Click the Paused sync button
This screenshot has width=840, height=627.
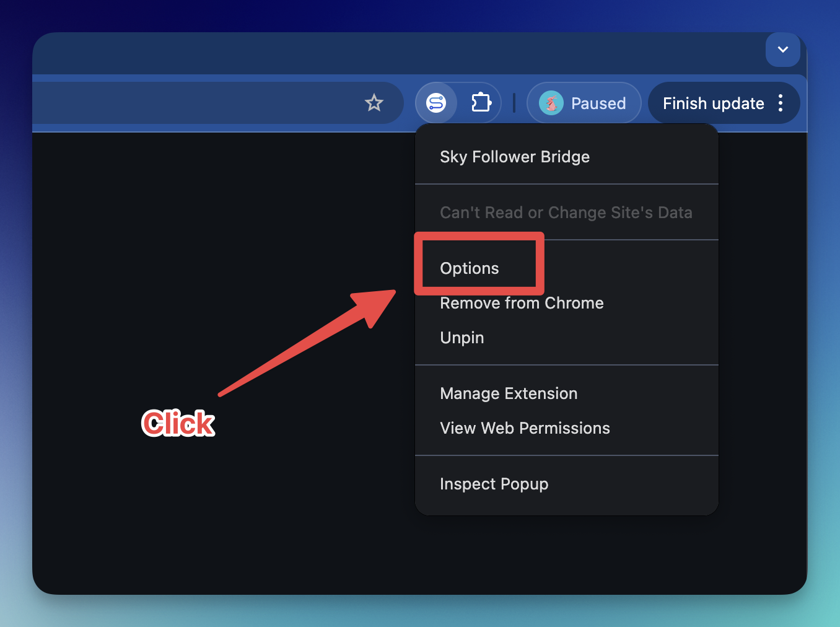[584, 103]
